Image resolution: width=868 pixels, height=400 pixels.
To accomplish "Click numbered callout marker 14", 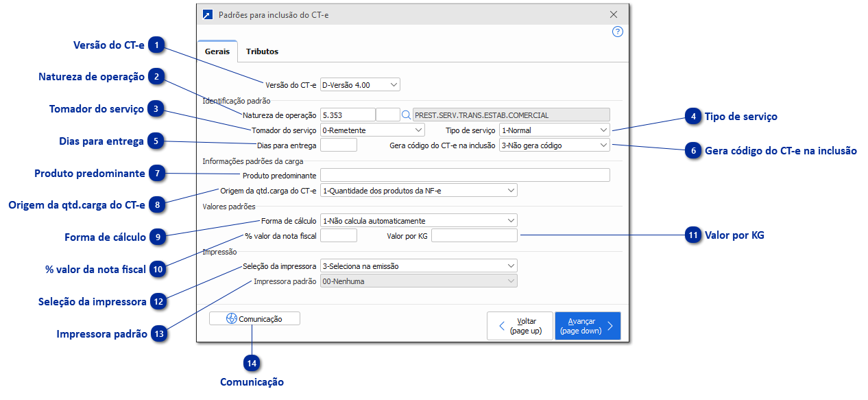I will [x=252, y=363].
